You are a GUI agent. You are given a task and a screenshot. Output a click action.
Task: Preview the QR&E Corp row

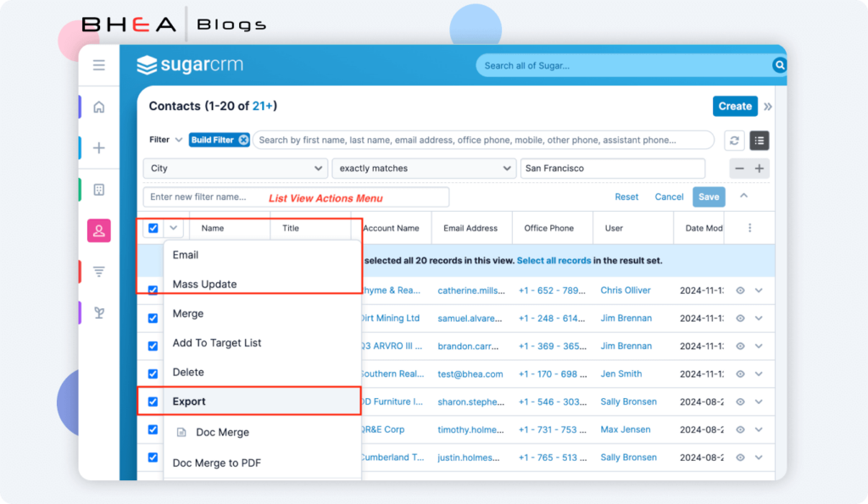(x=740, y=429)
